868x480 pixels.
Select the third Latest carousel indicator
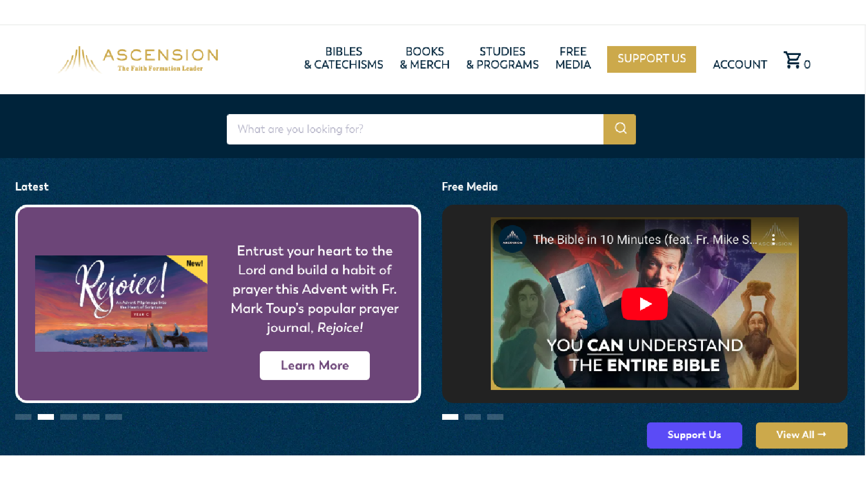(x=69, y=417)
